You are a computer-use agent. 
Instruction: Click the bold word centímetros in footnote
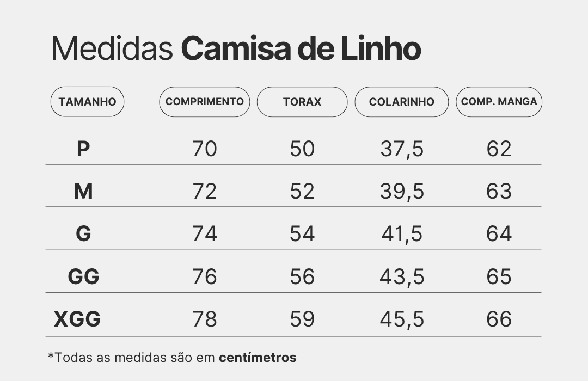pos(258,358)
